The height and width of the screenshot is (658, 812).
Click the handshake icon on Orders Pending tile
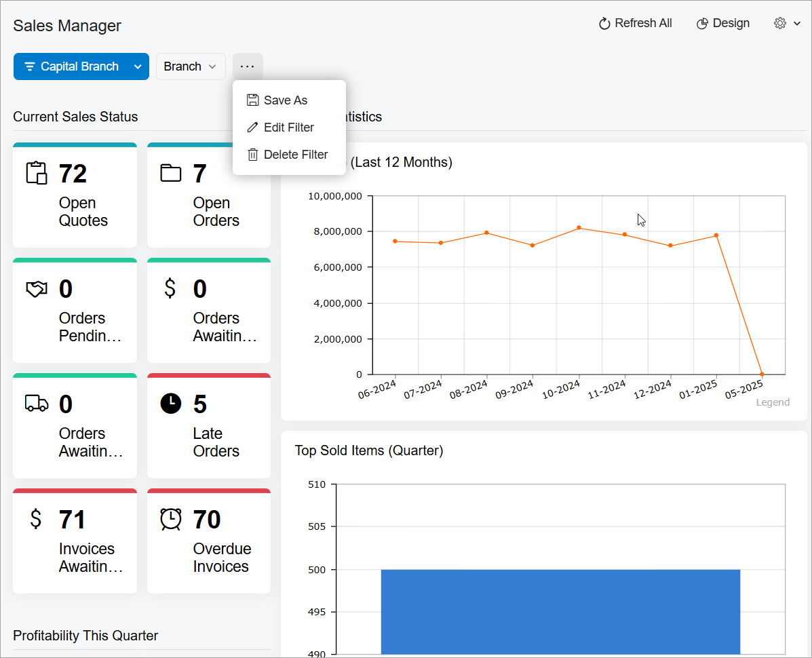tap(37, 289)
